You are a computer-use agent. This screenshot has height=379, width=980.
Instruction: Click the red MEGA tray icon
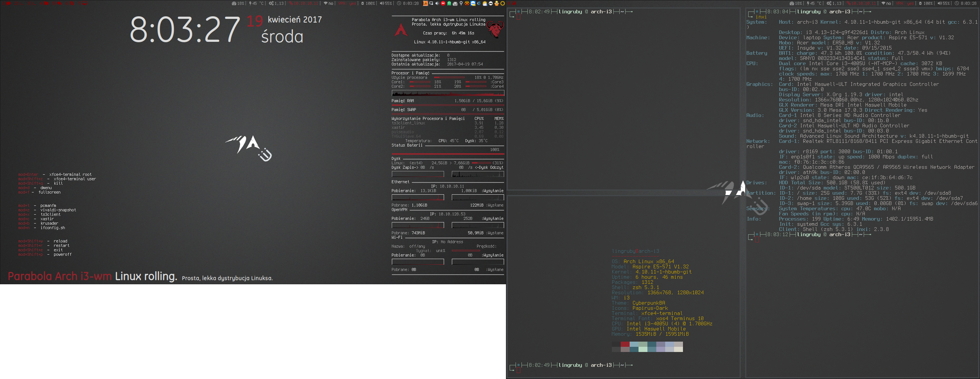[443, 3]
